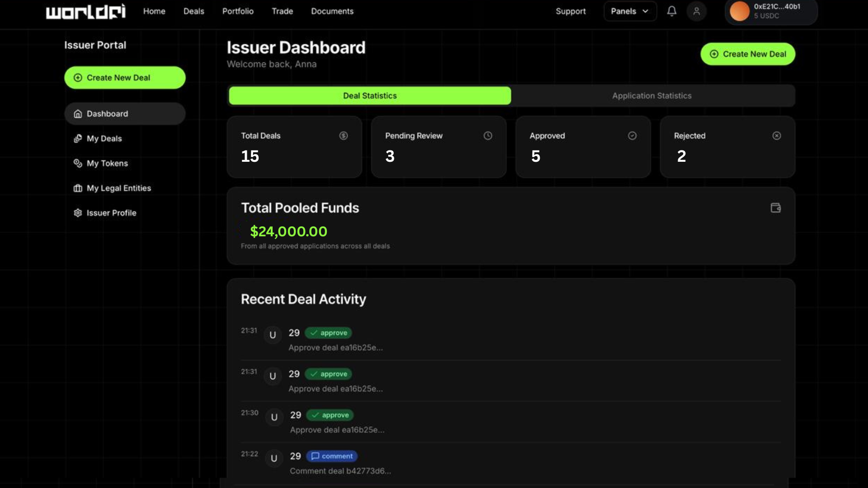Open My Deals in sidebar
This screenshot has width=868, height=488.
(x=104, y=139)
